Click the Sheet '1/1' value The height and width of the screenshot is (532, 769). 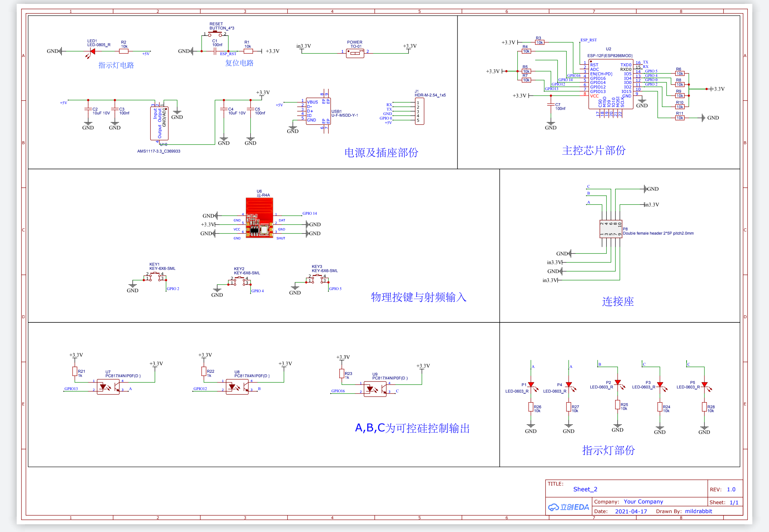coord(734,502)
